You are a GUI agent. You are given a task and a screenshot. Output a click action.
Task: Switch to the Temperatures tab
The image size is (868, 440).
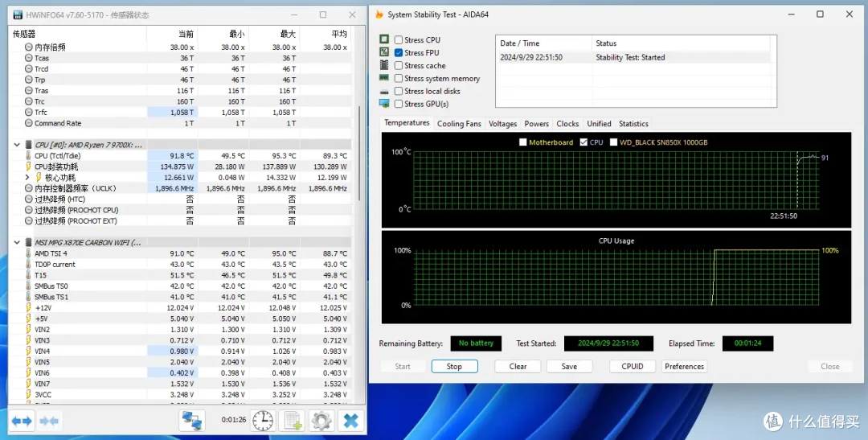point(407,123)
